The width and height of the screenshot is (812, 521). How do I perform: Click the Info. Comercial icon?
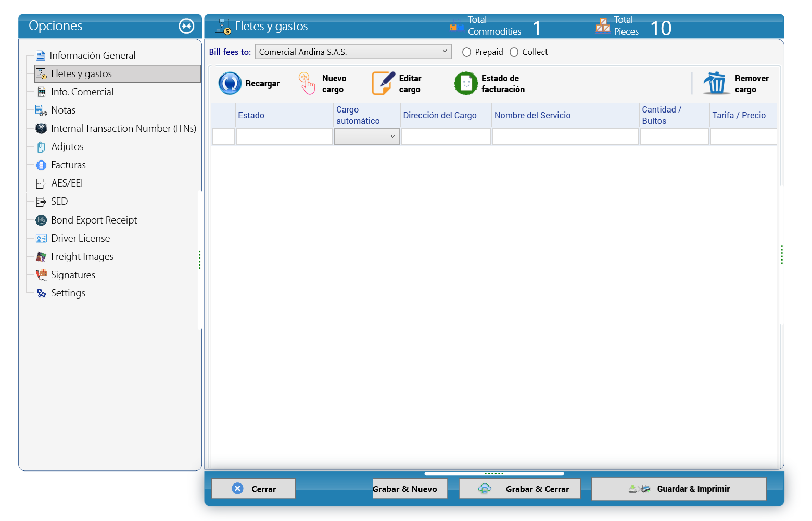tap(41, 92)
